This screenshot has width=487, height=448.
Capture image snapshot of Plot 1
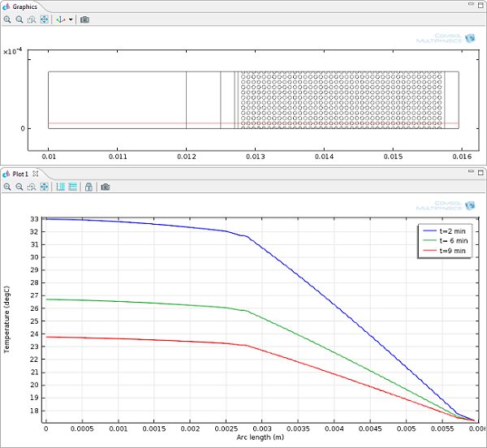point(105,187)
